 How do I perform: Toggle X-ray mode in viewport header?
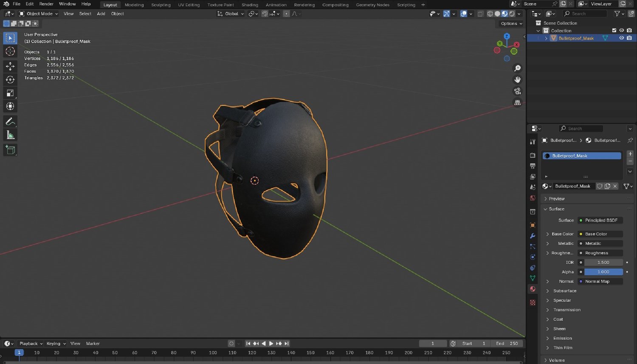pyautogui.click(x=480, y=14)
